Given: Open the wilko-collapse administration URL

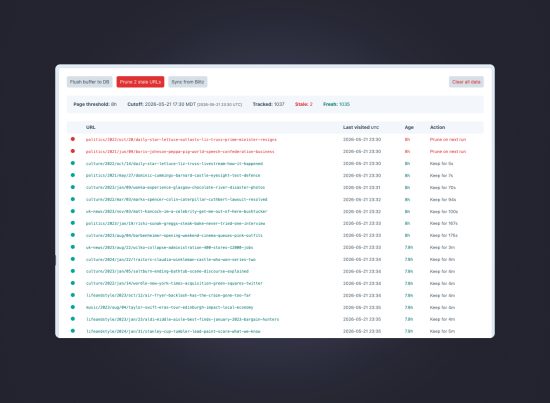Looking at the screenshot, I should [x=169, y=247].
